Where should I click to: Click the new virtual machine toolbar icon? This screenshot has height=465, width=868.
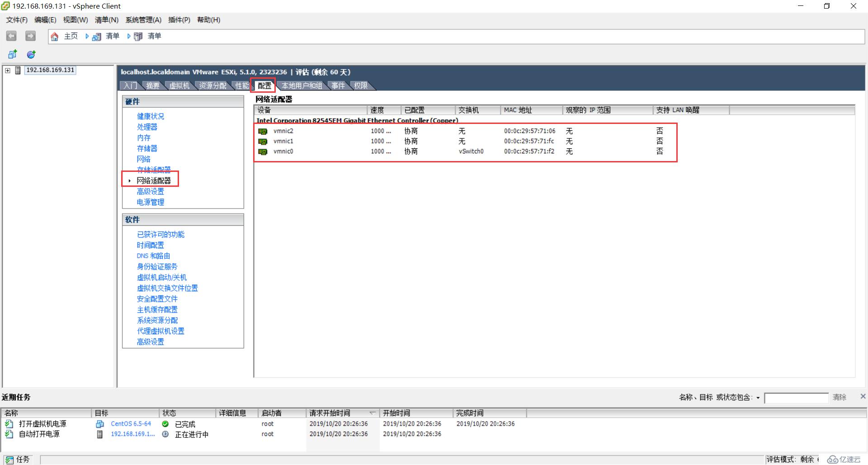click(x=13, y=54)
